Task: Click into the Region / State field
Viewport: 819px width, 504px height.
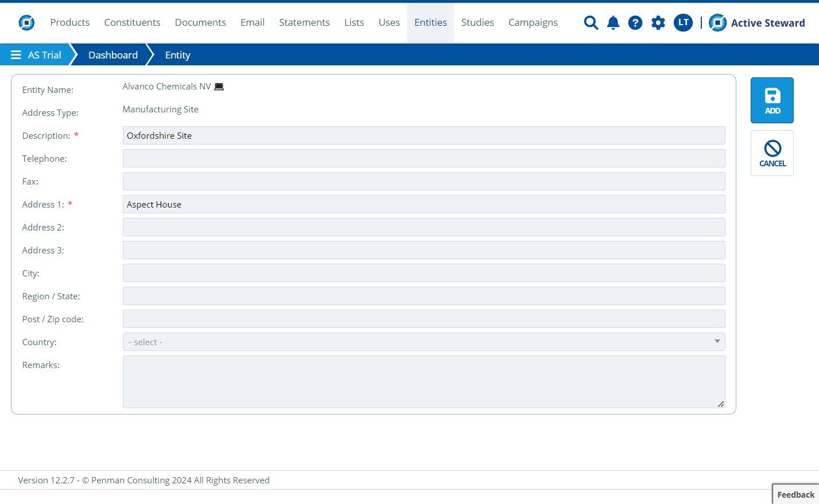Action: pos(424,296)
